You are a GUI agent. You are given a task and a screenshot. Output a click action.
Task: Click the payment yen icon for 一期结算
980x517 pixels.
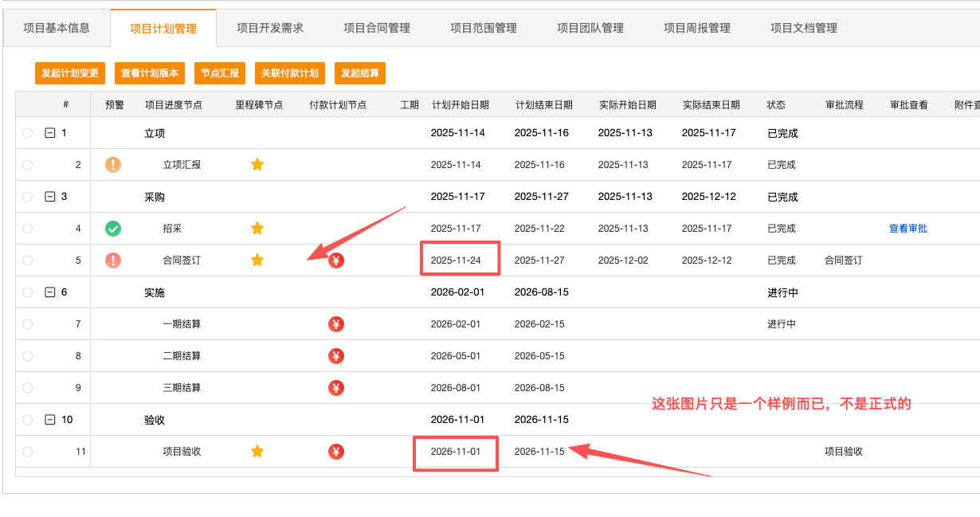point(336,324)
